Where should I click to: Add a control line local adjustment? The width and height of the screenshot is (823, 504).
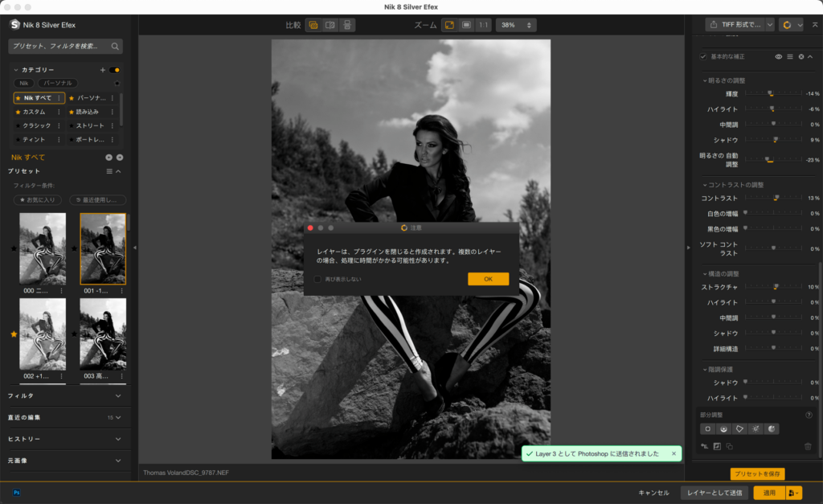point(724,429)
